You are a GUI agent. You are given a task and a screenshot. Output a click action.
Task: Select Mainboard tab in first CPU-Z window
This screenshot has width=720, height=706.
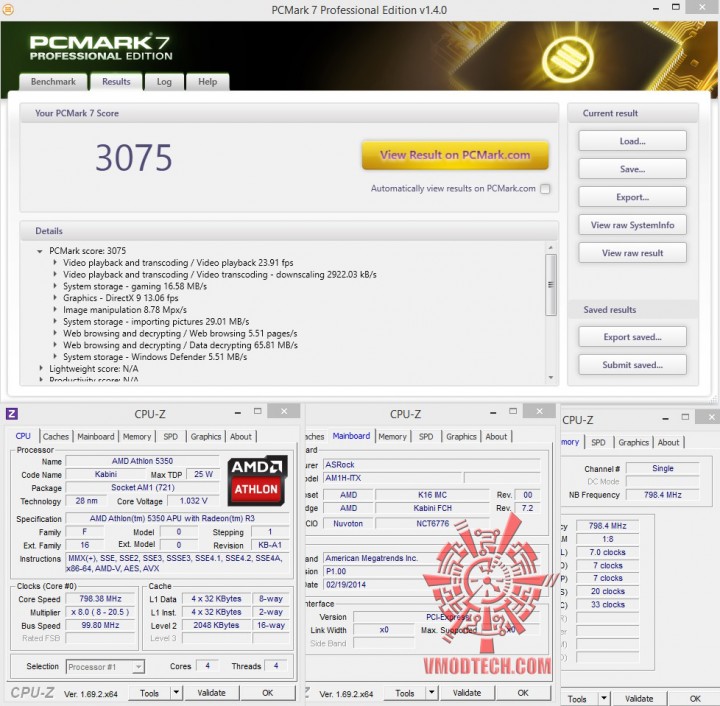pyautogui.click(x=96, y=437)
